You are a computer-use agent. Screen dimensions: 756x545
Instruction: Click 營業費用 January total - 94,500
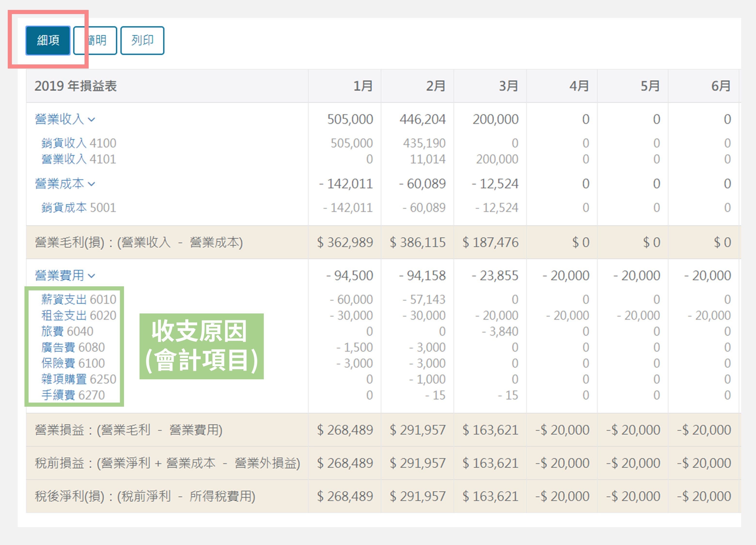coord(350,275)
